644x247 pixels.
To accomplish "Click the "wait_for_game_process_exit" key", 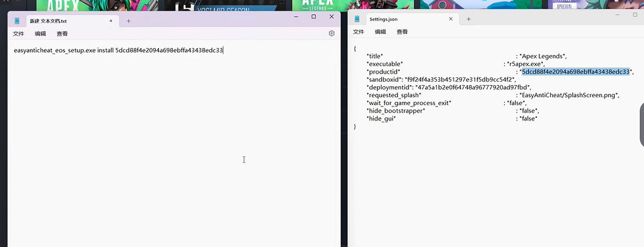I will point(408,103).
